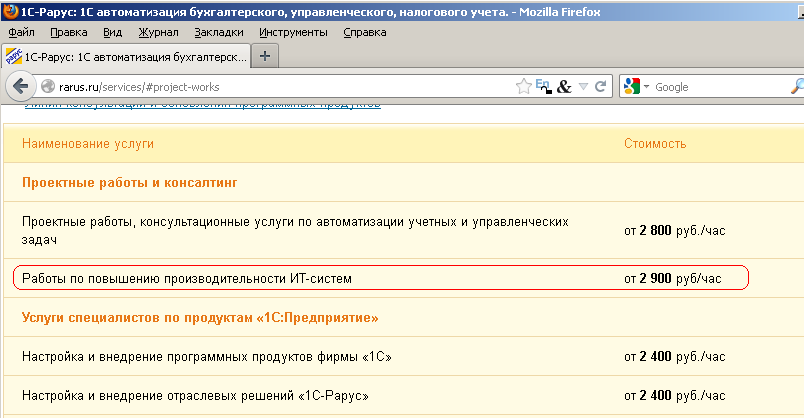
Task: Click Настройка и внедрение отраслевых решений 1С-Рарус
Action: 195,395
